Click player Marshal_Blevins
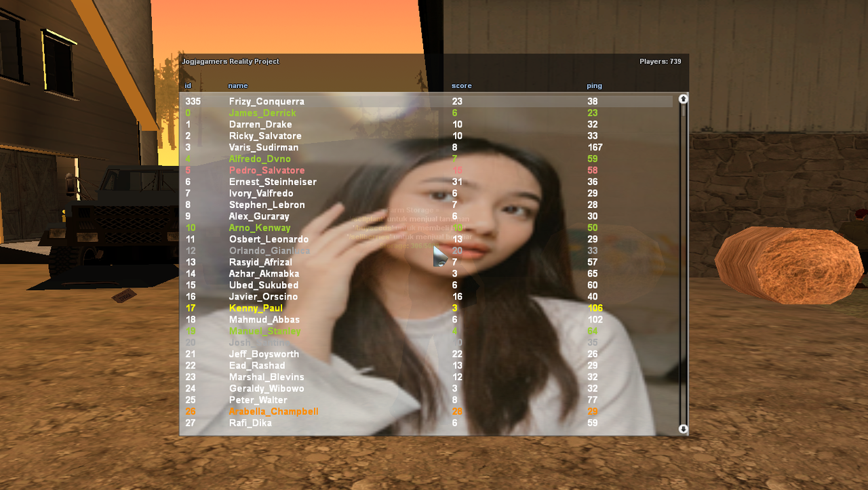This screenshot has width=868, height=490. (x=267, y=377)
